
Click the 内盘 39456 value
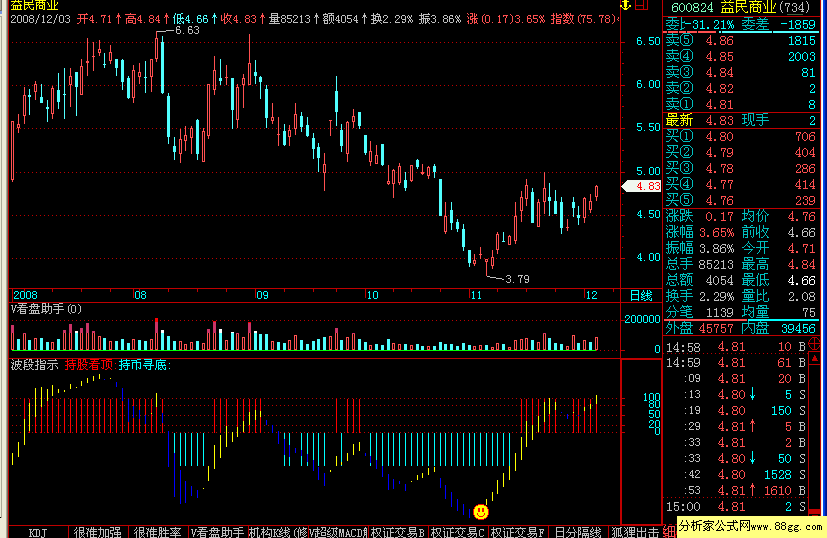[x=799, y=329]
